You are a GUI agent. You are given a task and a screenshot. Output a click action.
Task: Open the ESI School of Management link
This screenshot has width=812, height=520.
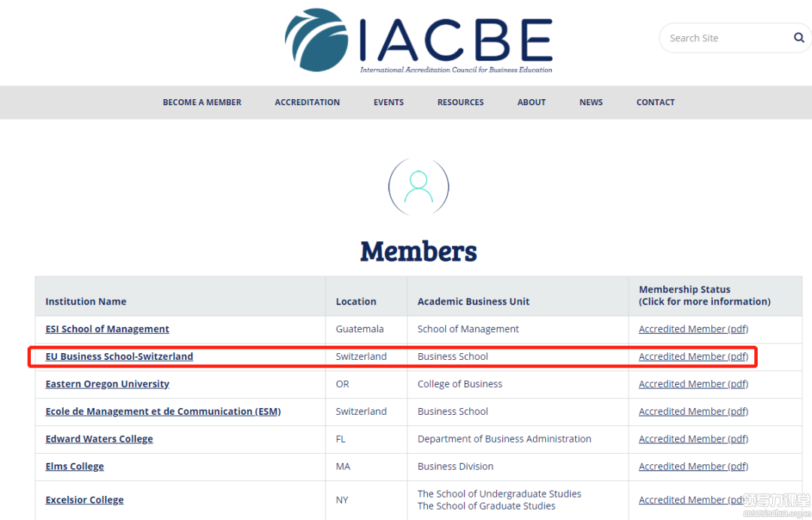click(108, 329)
